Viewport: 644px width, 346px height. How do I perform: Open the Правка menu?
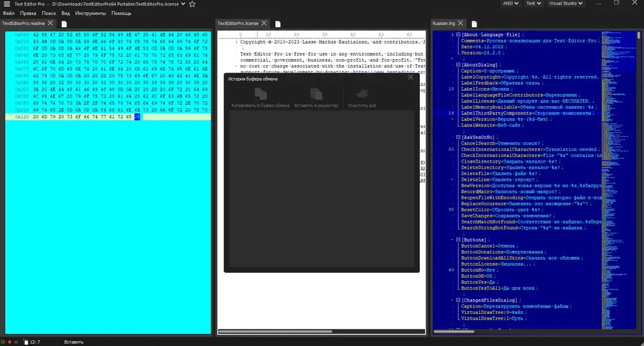point(28,13)
